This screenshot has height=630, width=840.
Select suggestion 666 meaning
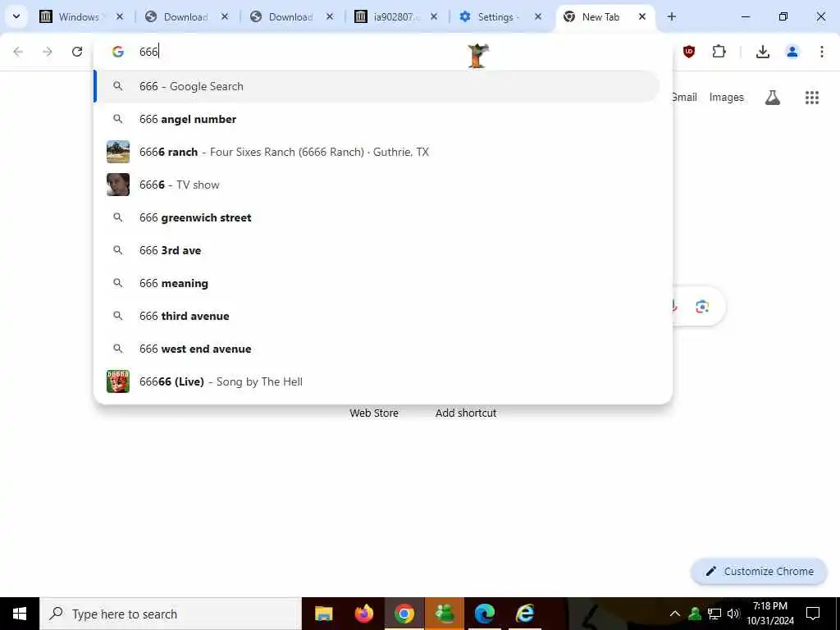pos(377,283)
